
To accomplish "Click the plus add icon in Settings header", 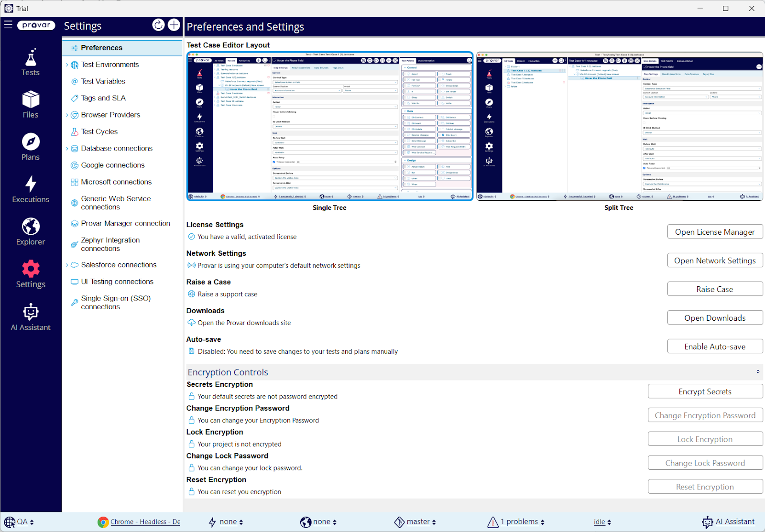I will click(x=174, y=25).
